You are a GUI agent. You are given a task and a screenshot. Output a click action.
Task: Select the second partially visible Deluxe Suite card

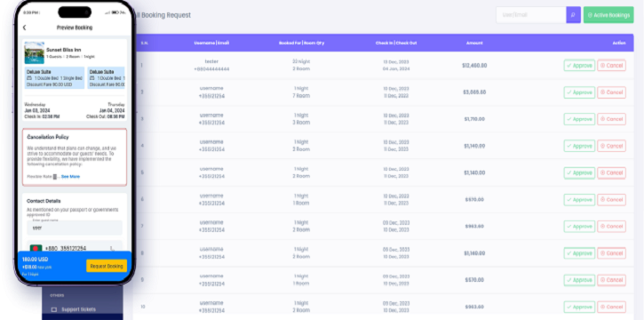[106, 78]
